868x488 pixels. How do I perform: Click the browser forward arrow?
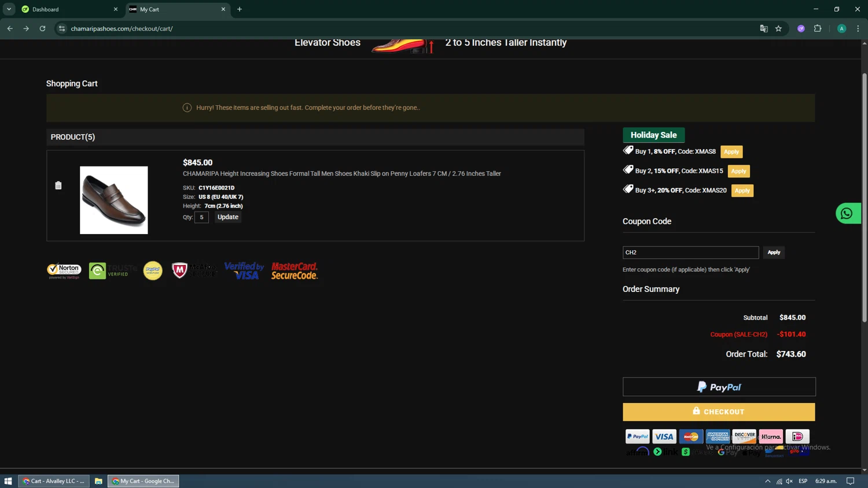(26, 28)
